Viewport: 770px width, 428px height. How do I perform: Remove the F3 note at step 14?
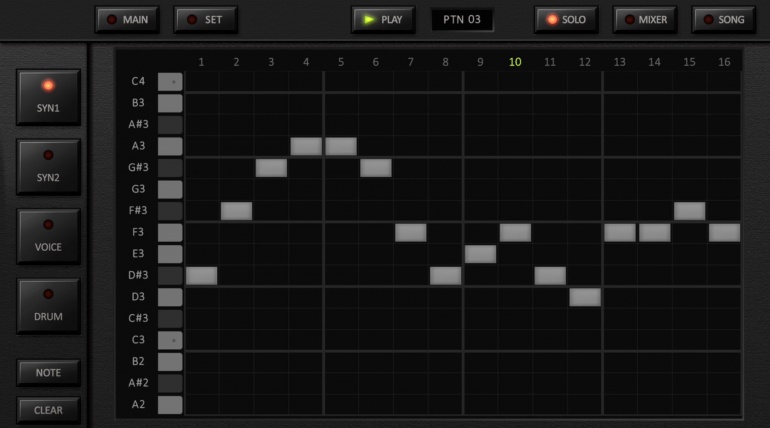pyautogui.click(x=655, y=233)
